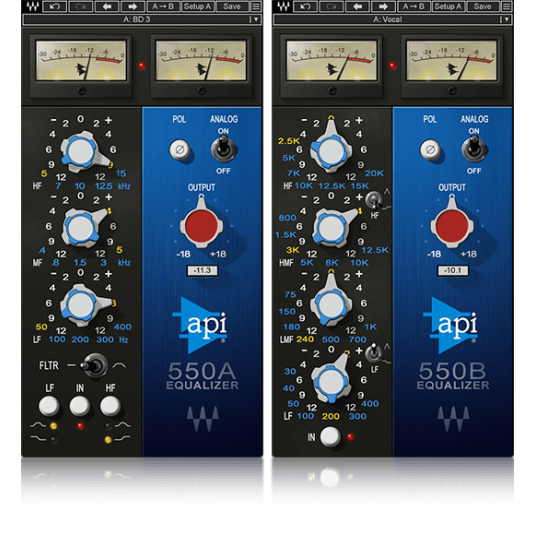
Task: Select 800 HMF frequency on 550B
Action: click(287, 218)
